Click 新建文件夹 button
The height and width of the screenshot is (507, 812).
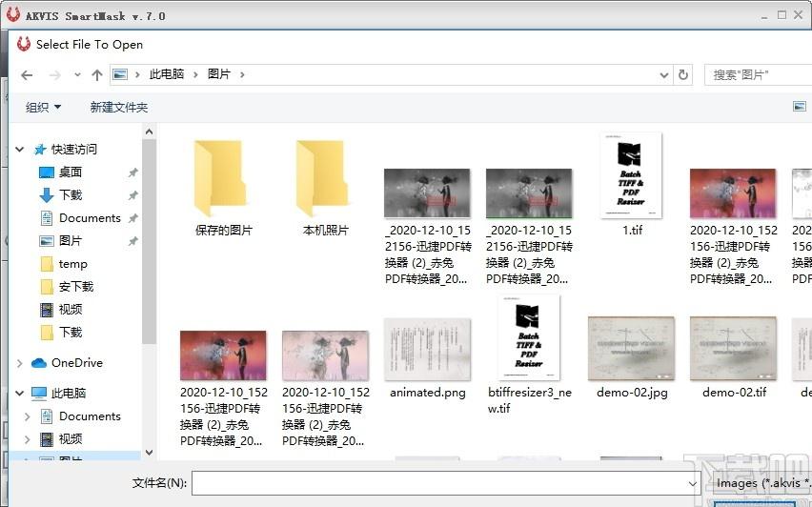point(118,107)
